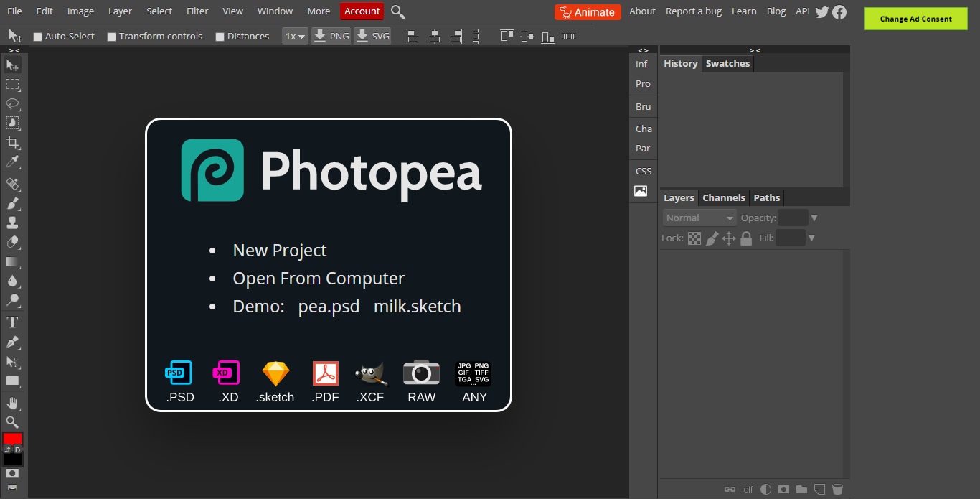Pick the Eyedropper tool
The height and width of the screenshot is (499, 980).
(x=12, y=162)
